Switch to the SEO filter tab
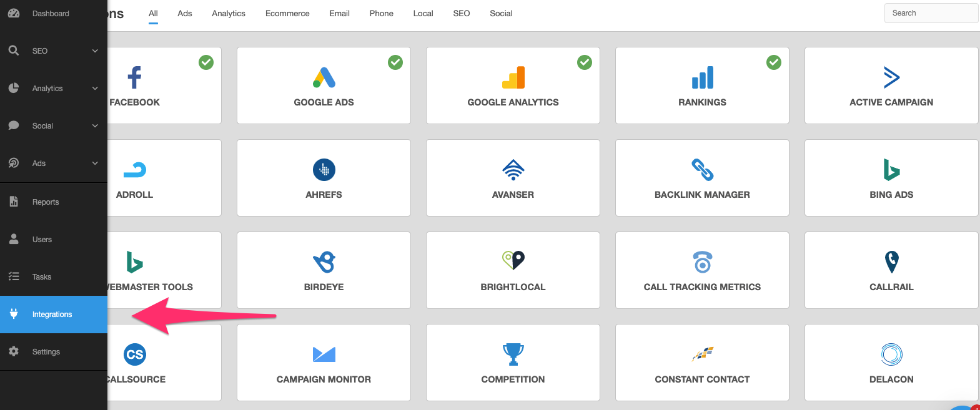Viewport: 980px width, 410px height. coord(462,13)
